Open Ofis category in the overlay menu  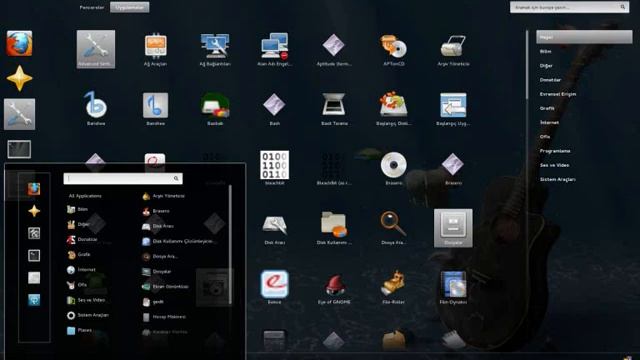77,285
